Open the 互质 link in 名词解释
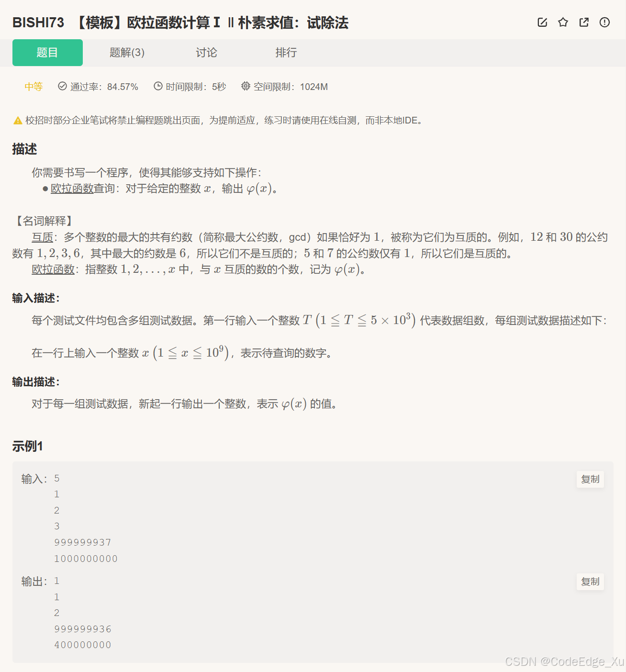This screenshot has height=672, width=626. pos(42,237)
